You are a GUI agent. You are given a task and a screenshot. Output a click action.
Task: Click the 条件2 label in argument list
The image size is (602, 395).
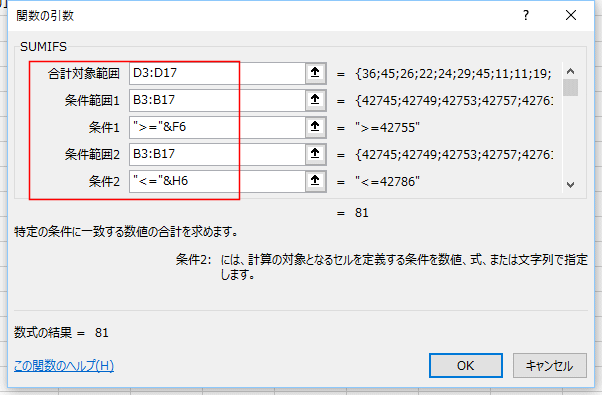pos(104,182)
